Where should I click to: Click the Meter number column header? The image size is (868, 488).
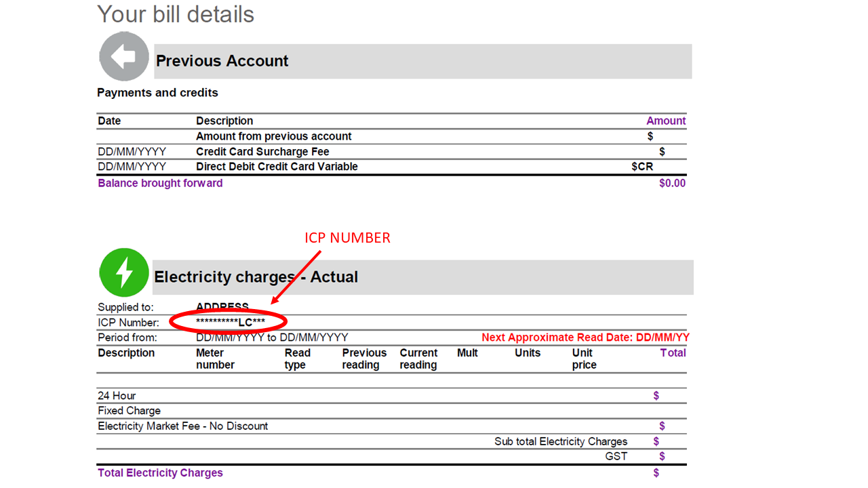click(215, 359)
